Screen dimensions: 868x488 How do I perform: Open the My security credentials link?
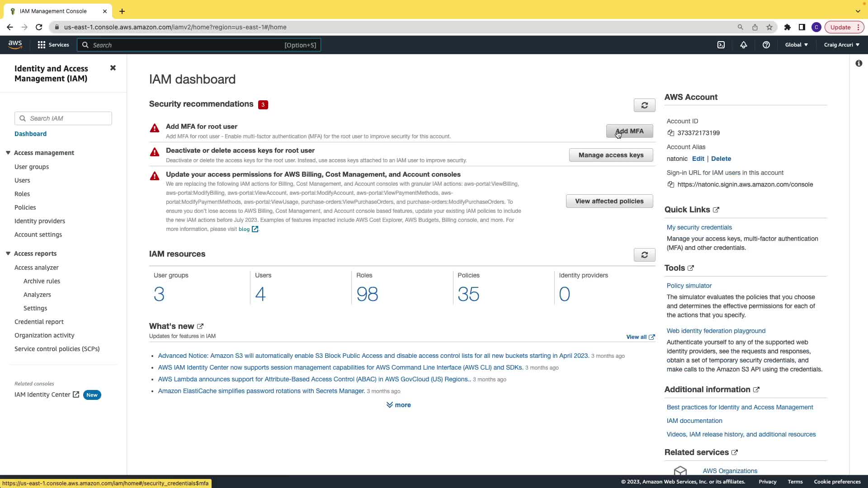pyautogui.click(x=699, y=227)
